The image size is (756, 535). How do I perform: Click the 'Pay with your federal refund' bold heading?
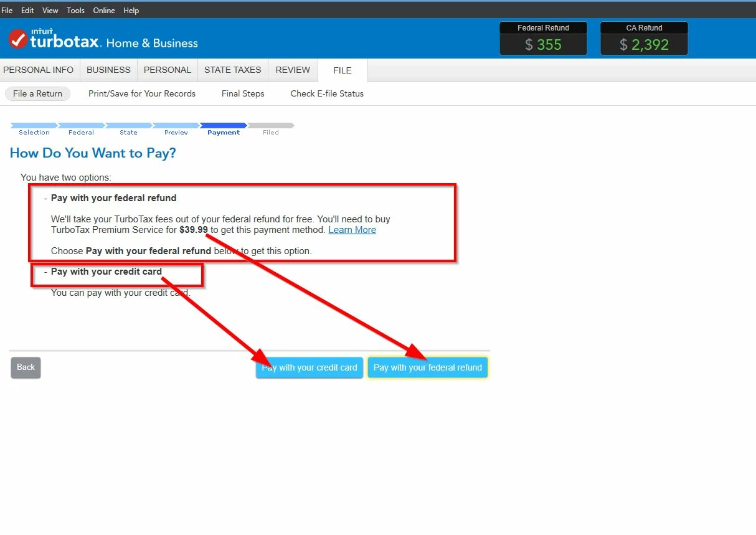coord(114,198)
